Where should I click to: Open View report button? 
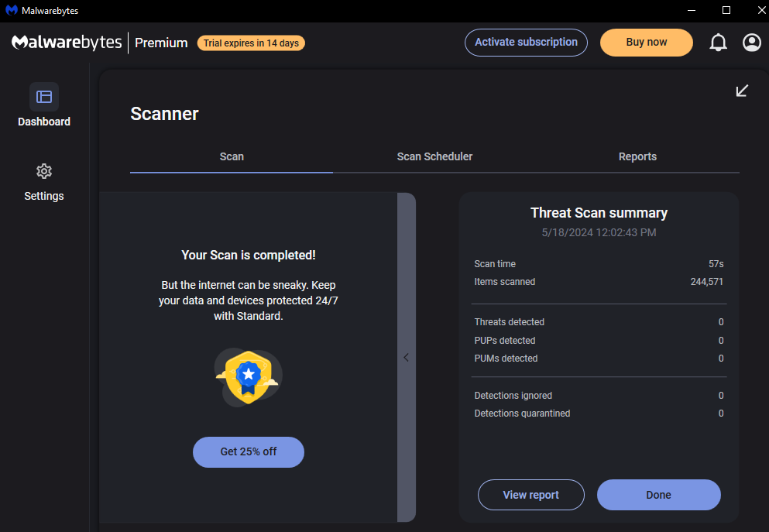(531, 495)
